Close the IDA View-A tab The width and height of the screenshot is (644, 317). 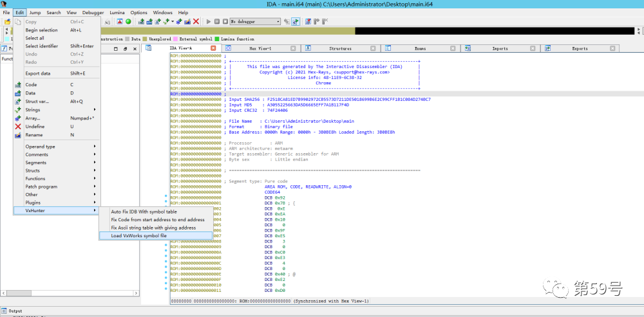pos(213,48)
